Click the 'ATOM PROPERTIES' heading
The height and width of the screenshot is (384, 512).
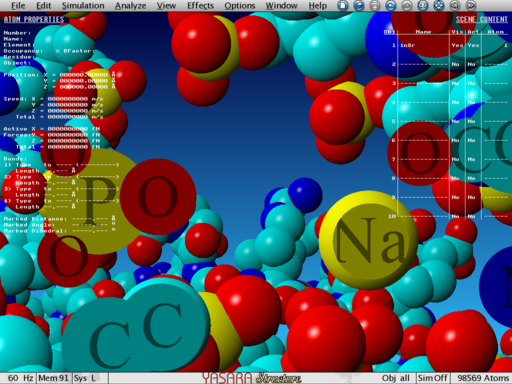34,19
